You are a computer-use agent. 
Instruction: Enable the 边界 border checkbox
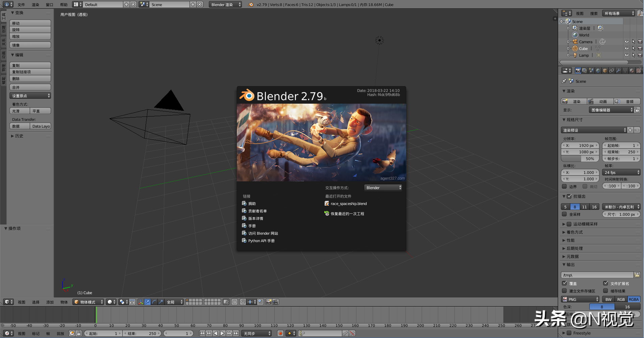(x=564, y=186)
